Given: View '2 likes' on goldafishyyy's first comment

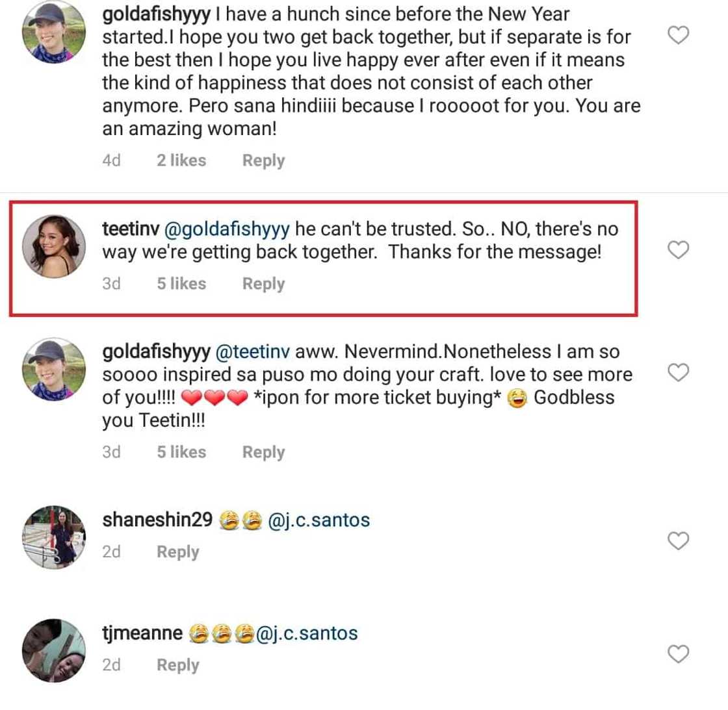Looking at the screenshot, I should coord(181,160).
